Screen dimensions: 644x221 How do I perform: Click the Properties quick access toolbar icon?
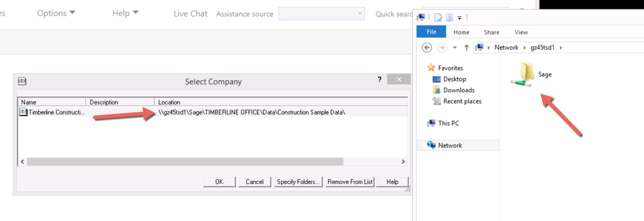438,17
